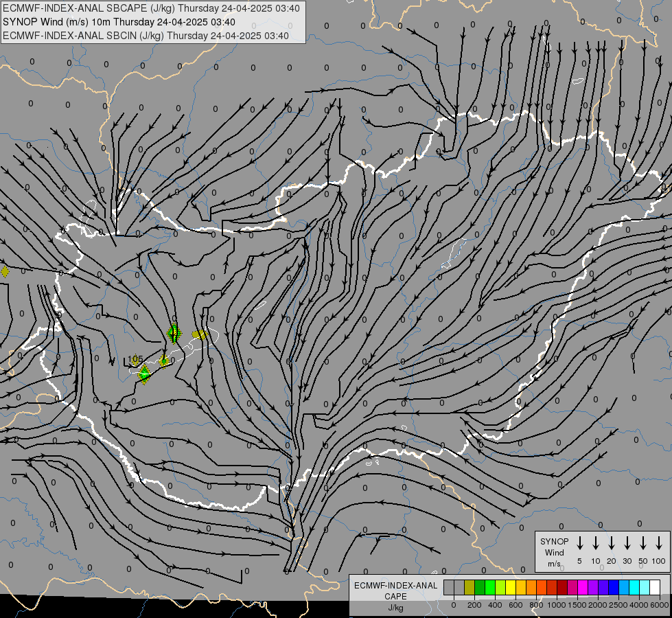672x618 pixels.
Task: Select the bright magenta CAPE legend swatch
Action: [x=583, y=587]
